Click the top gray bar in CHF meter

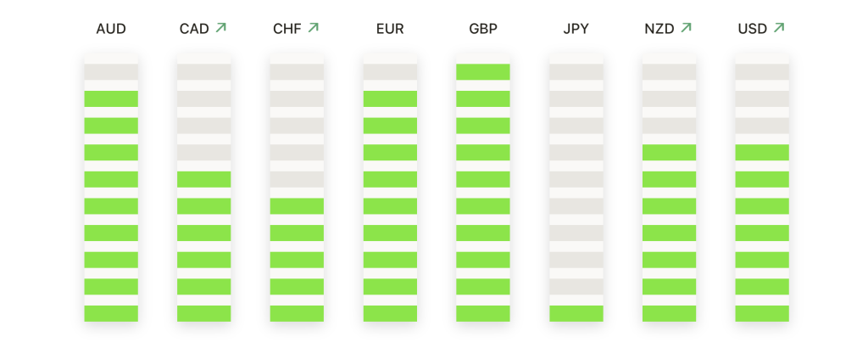pos(298,72)
